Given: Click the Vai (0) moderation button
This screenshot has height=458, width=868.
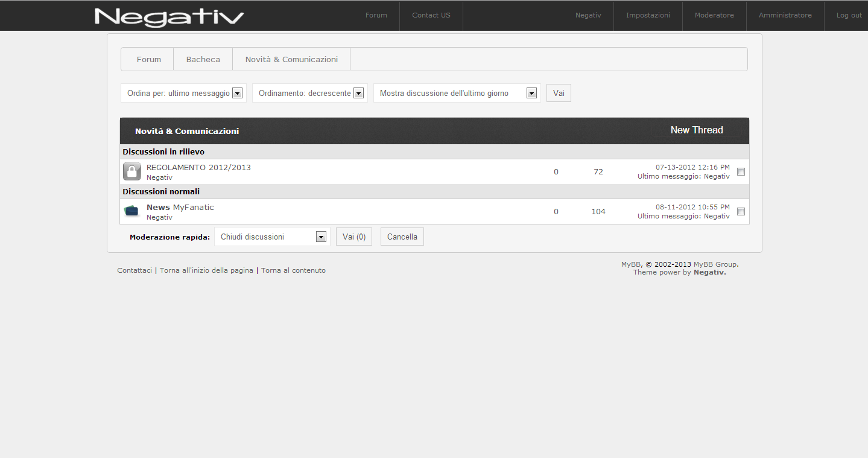Looking at the screenshot, I should tap(354, 237).
